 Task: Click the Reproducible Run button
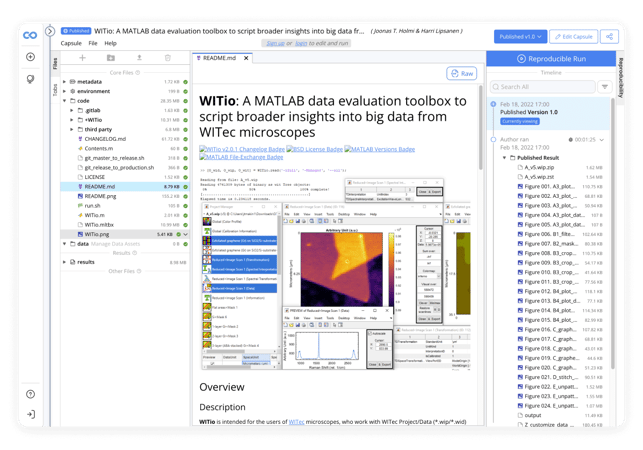(x=551, y=59)
